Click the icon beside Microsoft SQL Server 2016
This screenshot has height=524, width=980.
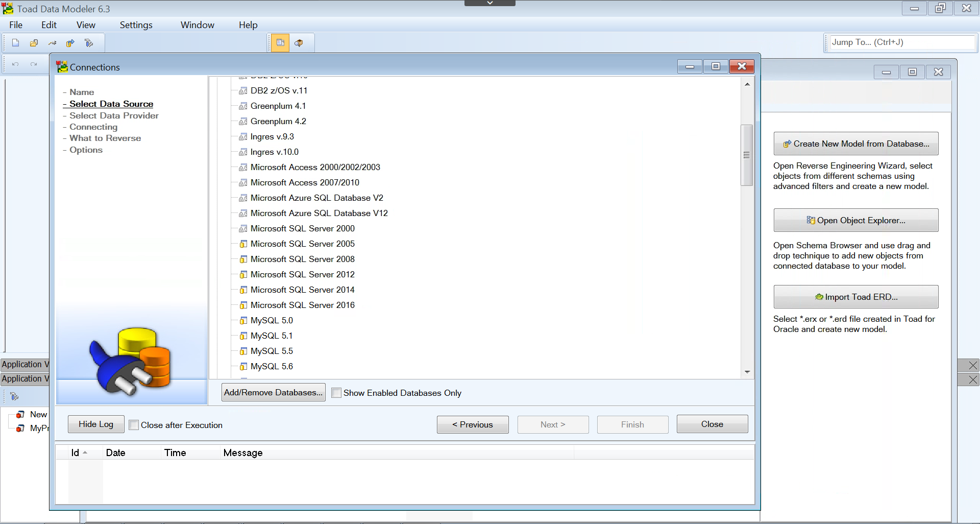(x=243, y=305)
